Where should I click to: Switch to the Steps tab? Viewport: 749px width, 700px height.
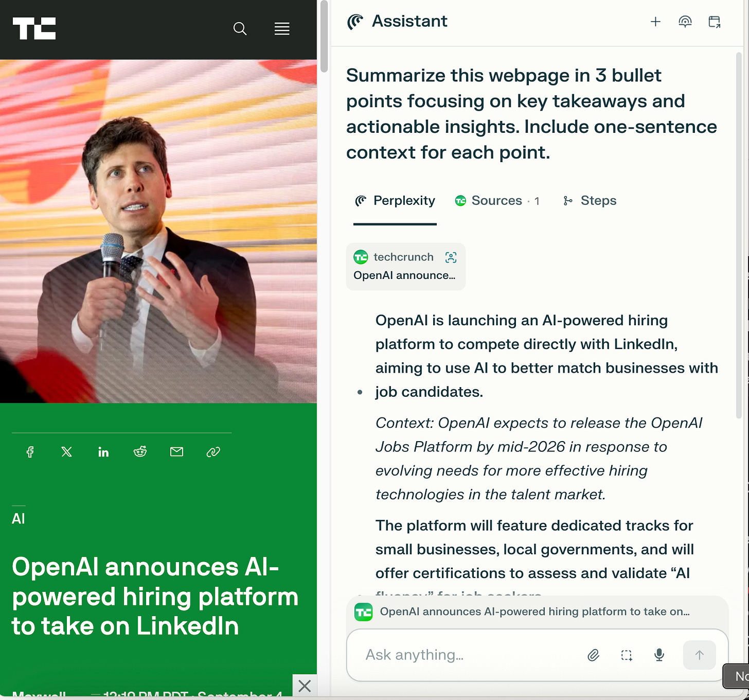590,201
